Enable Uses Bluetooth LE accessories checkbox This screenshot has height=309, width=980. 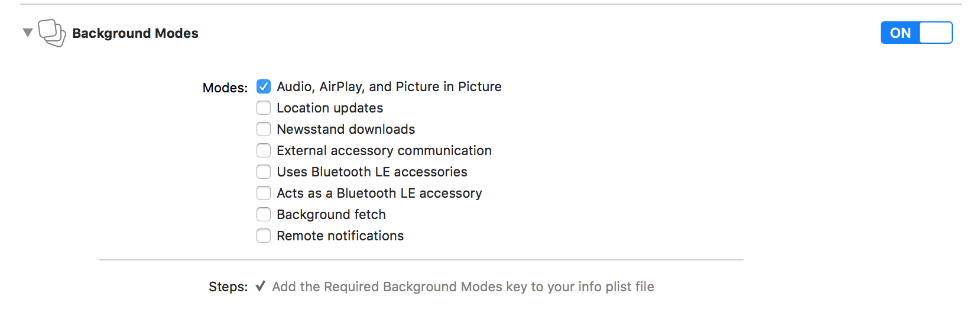[x=264, y=172]
